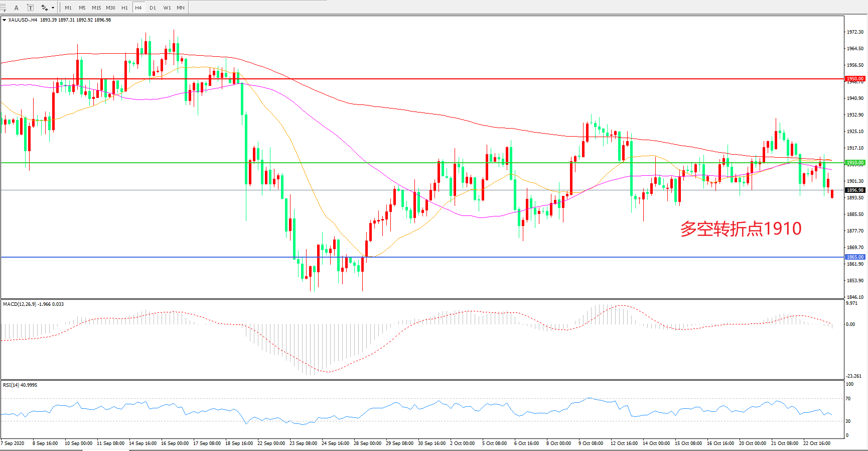Select the red 多空转折点1910 text annotation

coord(741,229)
